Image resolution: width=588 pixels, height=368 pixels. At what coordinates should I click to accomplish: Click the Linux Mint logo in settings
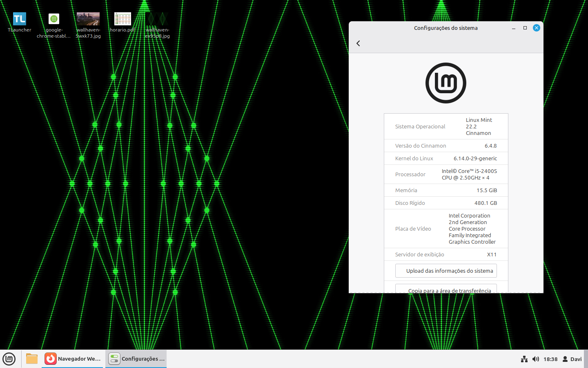point(445,83)
